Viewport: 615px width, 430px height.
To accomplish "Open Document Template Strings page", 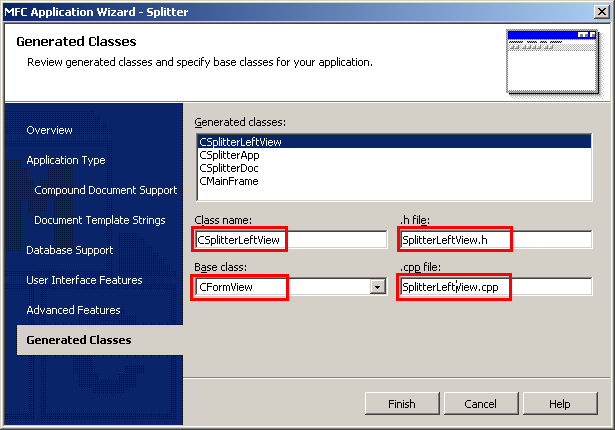I will tap(100, 220).
